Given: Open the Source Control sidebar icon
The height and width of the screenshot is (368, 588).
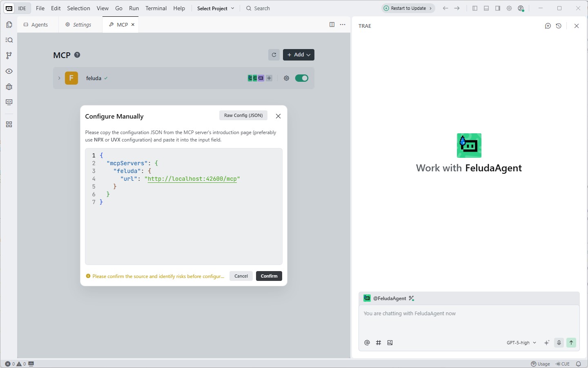Looking at the screenshot, I should pos(9,56).
